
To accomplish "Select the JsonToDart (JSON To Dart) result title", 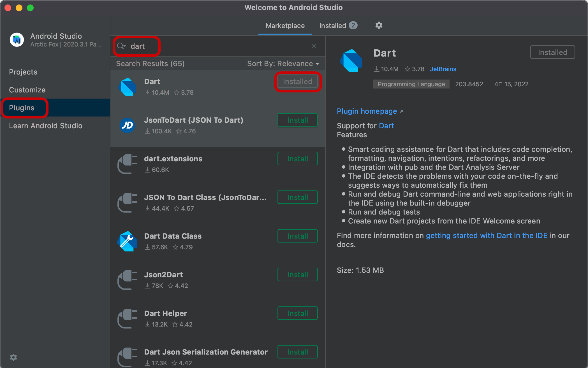I will (x=194, y=120).
